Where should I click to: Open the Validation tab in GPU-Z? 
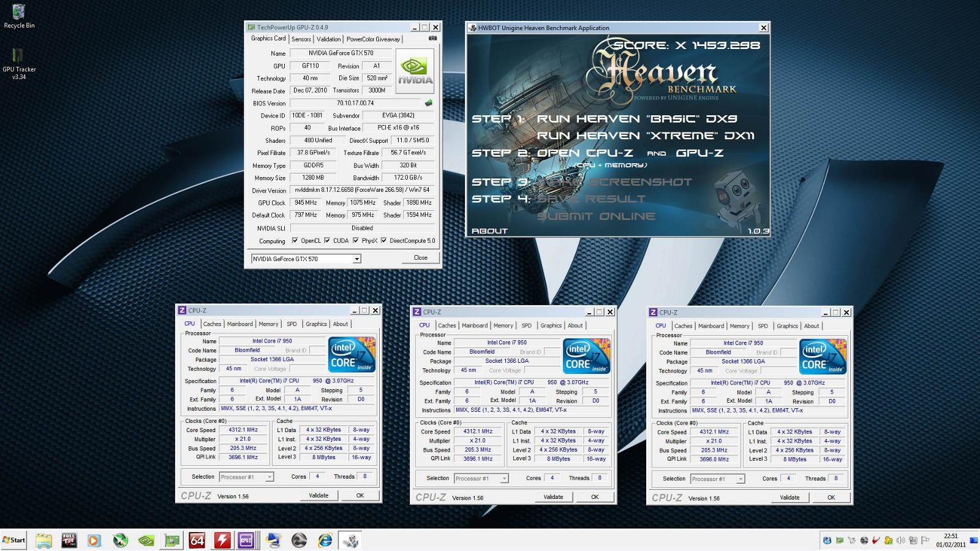pos(329,39)
